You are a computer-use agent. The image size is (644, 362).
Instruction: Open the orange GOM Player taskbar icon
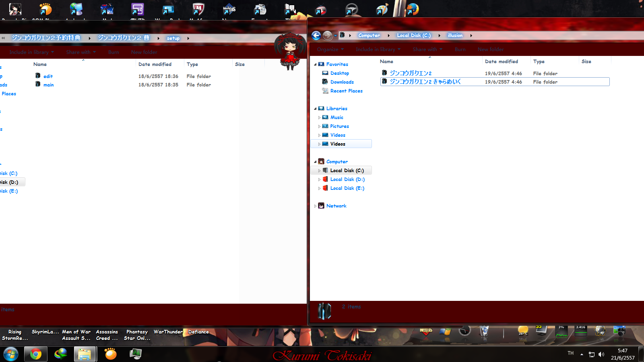[x=110, y=354]
